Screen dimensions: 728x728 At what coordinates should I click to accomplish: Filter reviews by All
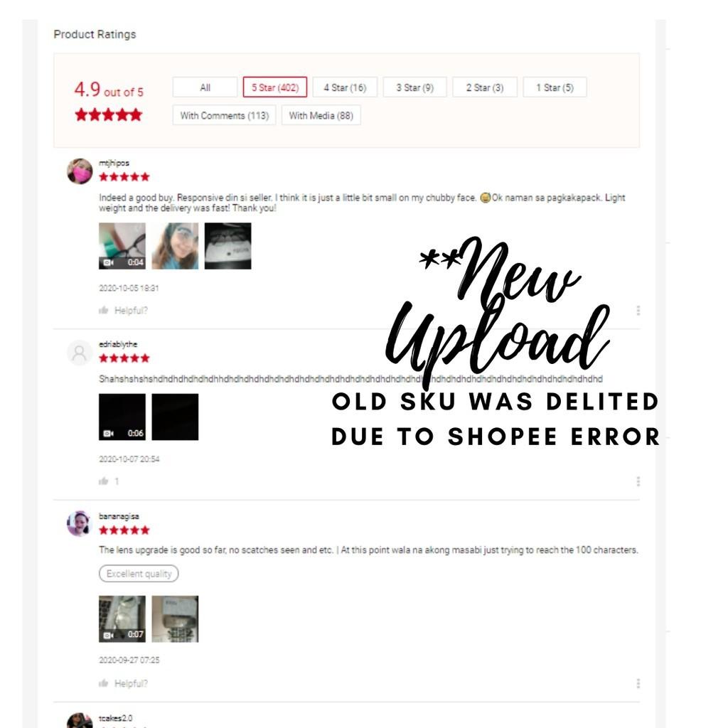205,87
